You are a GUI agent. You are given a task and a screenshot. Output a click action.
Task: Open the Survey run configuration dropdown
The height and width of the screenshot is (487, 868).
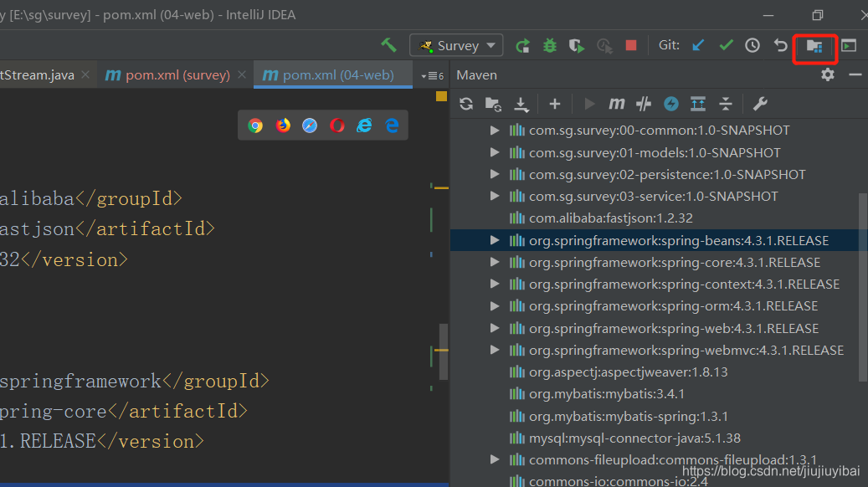[456, 44]
